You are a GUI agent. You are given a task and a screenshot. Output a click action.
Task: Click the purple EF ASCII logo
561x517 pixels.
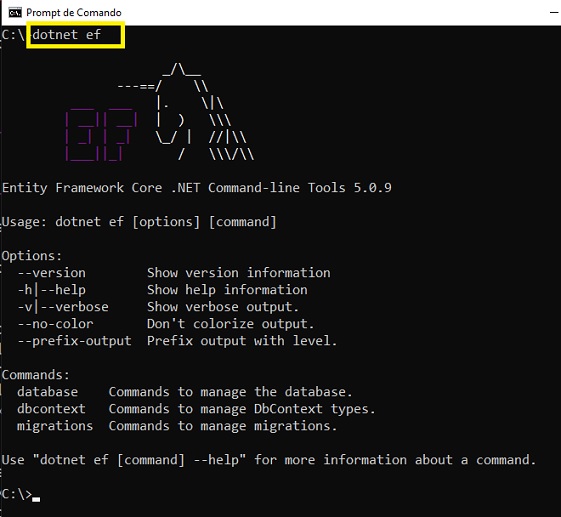click(x=101, y=135)
